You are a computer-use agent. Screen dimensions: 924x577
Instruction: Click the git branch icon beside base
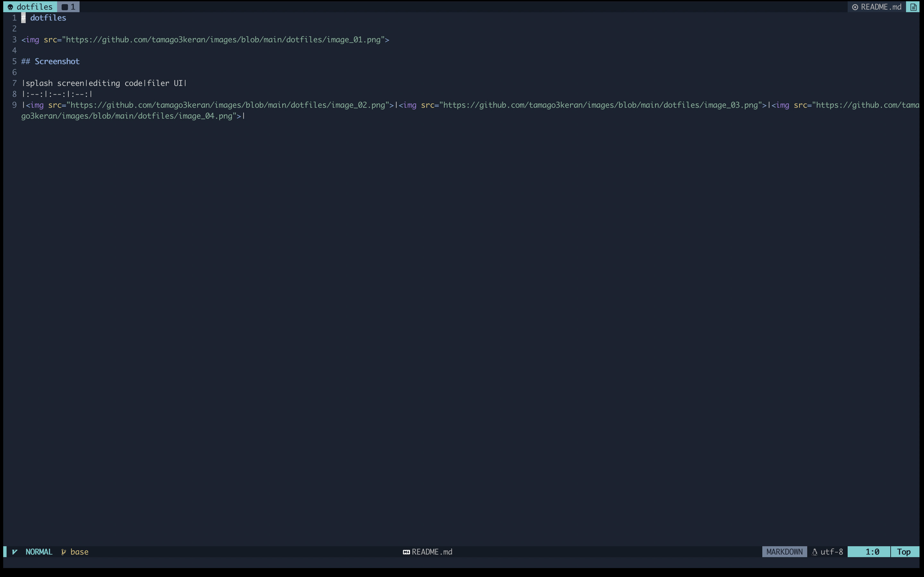click(64, 552)
